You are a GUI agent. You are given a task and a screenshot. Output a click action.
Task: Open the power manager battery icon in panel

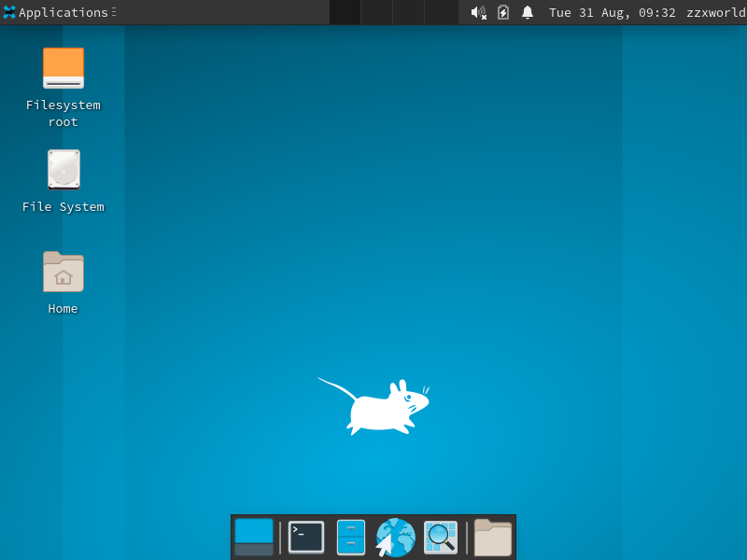tap(503, 12)
